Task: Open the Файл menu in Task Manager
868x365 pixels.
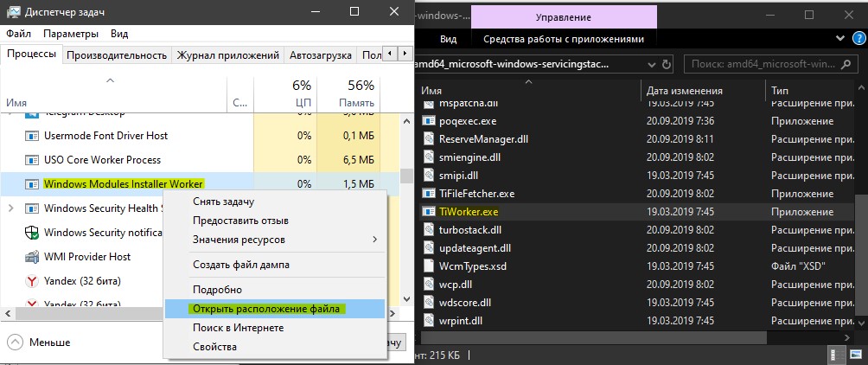Action: point(18,34)
